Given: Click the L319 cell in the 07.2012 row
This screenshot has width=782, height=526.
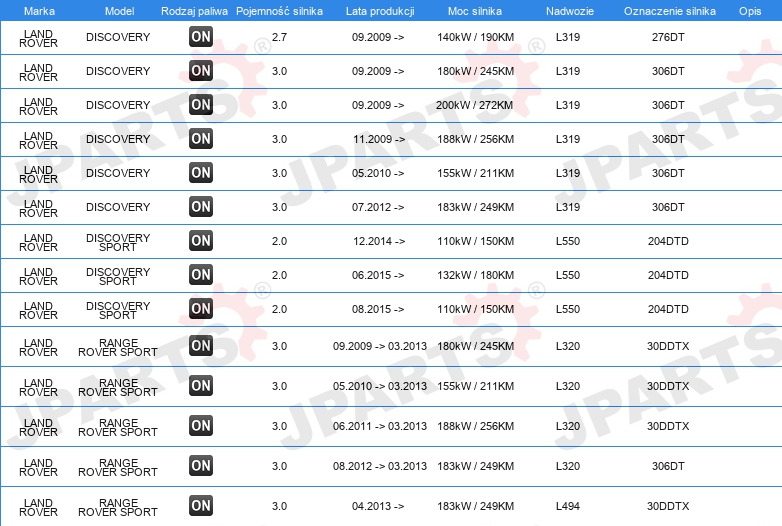Looking at the screenshot, I should [x=568, y=207].
